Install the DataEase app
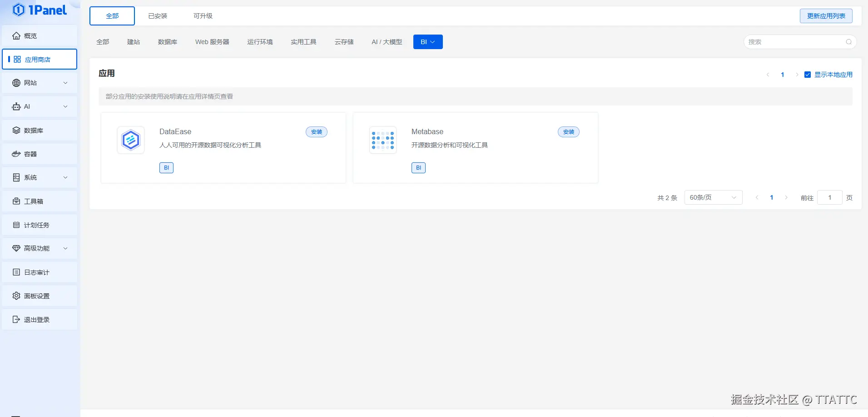 pyautogui.click(x=317, y=132)
